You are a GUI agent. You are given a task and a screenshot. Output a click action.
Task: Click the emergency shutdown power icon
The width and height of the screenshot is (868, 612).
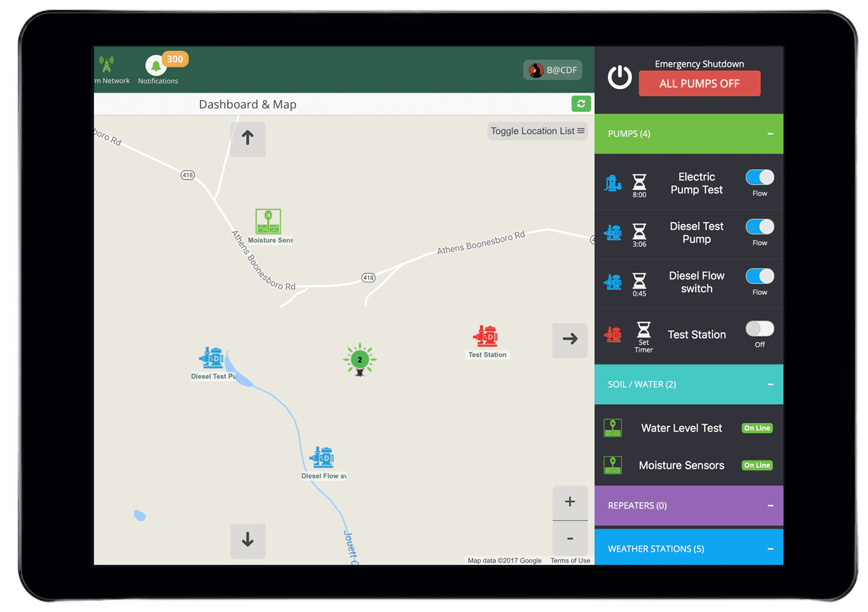click(620, 77)
